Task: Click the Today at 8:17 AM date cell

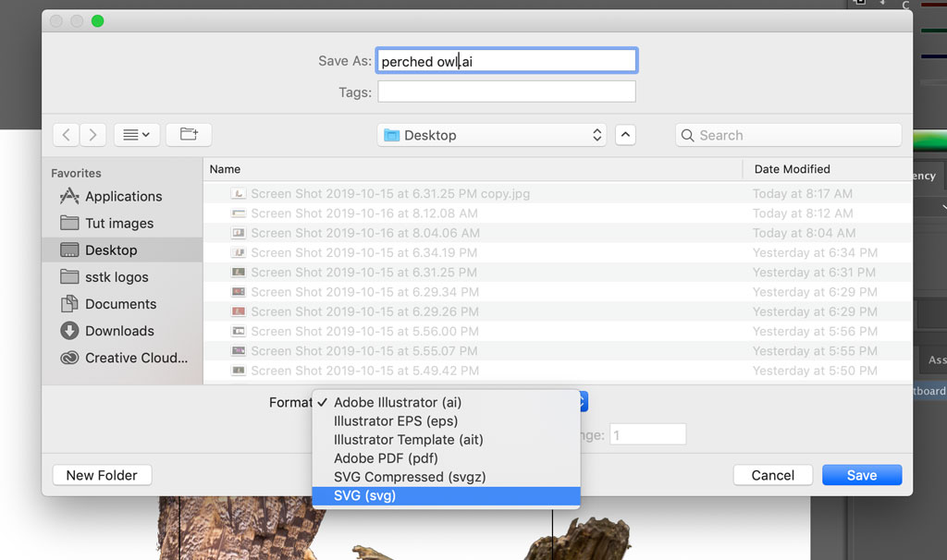Action: 802,194
